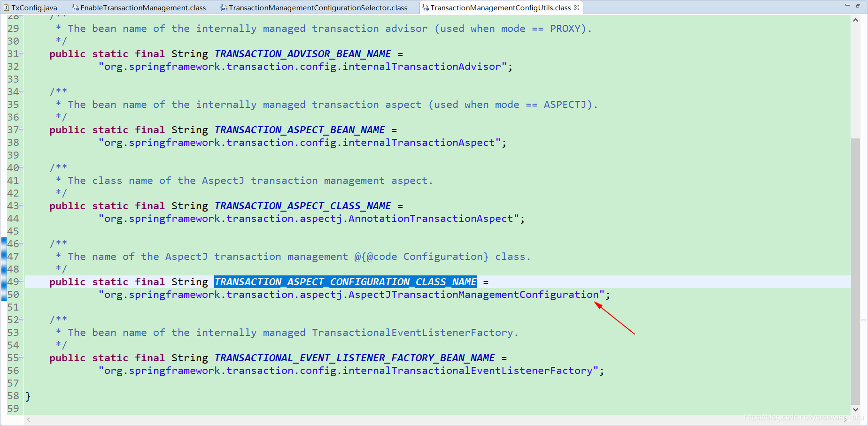Click the internalTransactionAspect string literal
Viewport: 868px width, 426px height.
click(300, 143)
